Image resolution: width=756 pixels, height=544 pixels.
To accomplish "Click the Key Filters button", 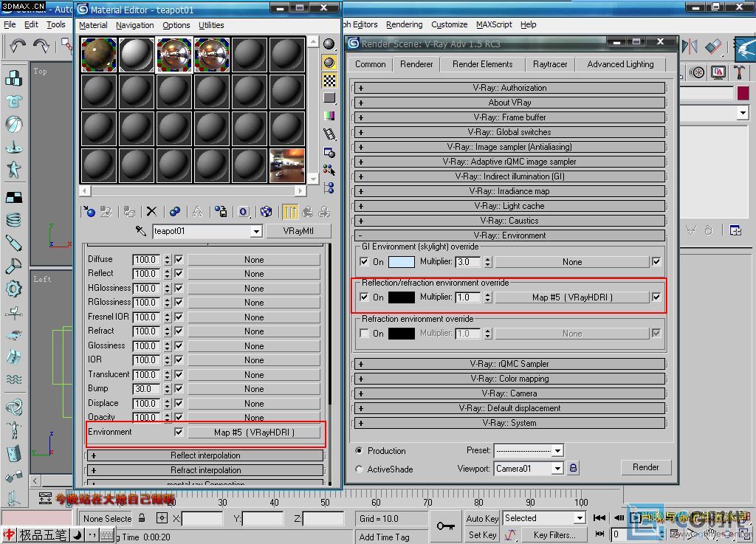I will point(554,535).
